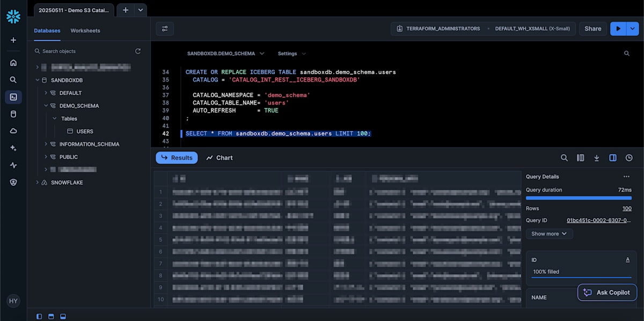Run the query with play button

[x=618, y=28]
